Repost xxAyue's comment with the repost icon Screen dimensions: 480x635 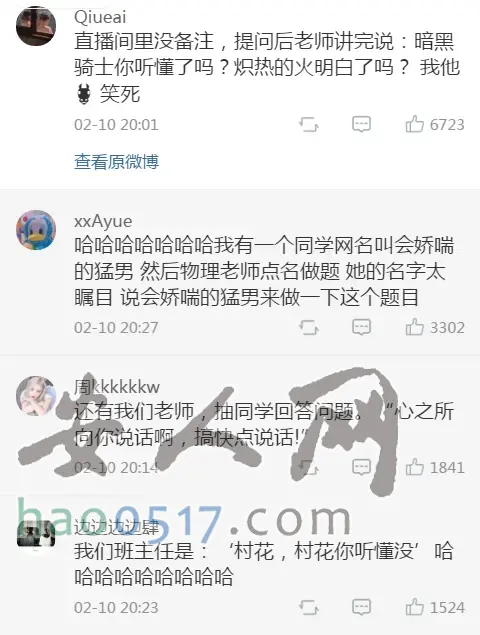click(x=309, y=328)
